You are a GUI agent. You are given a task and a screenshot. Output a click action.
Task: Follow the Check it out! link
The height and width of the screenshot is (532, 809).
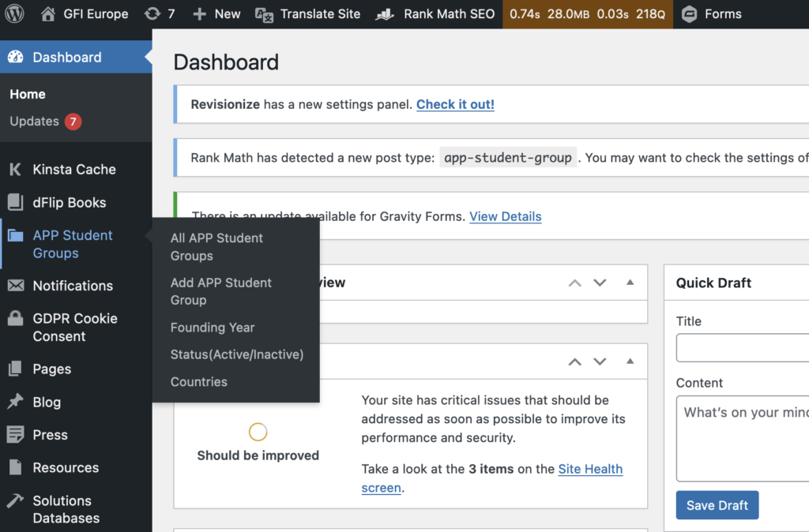click(455, 104)
